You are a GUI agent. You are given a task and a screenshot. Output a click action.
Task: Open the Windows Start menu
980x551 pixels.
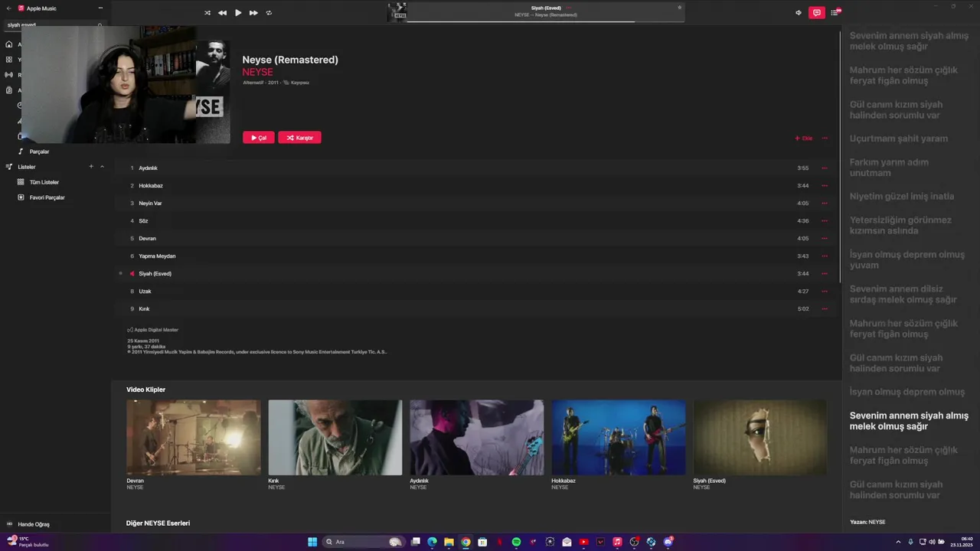coord(312,542)
